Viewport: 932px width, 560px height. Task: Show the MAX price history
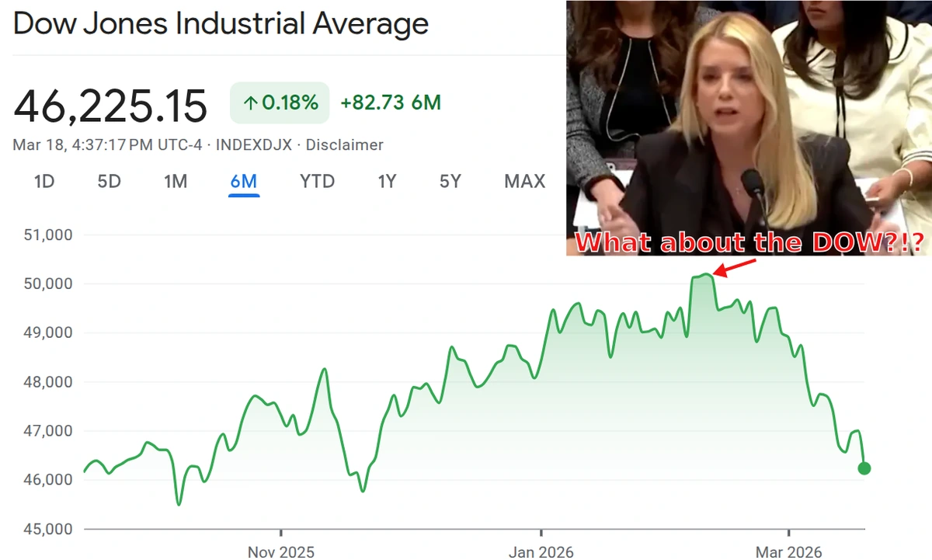tap(525, 182)
